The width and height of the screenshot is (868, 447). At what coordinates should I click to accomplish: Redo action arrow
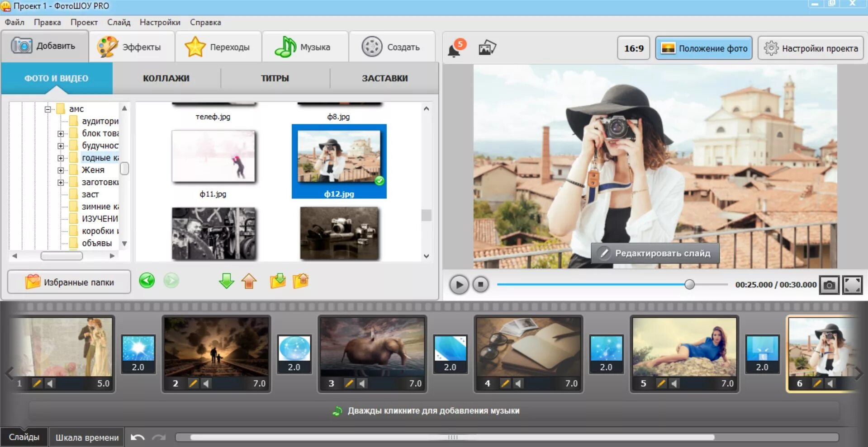[x=159, y=438]
